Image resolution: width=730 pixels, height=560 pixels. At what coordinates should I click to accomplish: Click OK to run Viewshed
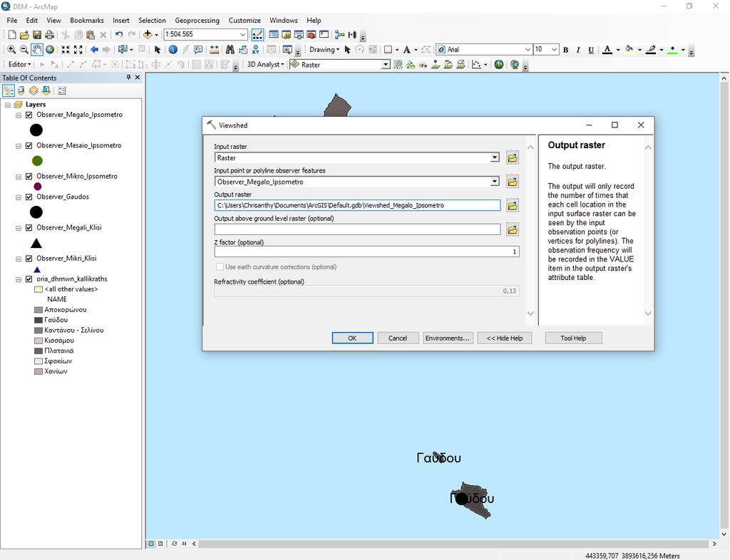[352, 338]
